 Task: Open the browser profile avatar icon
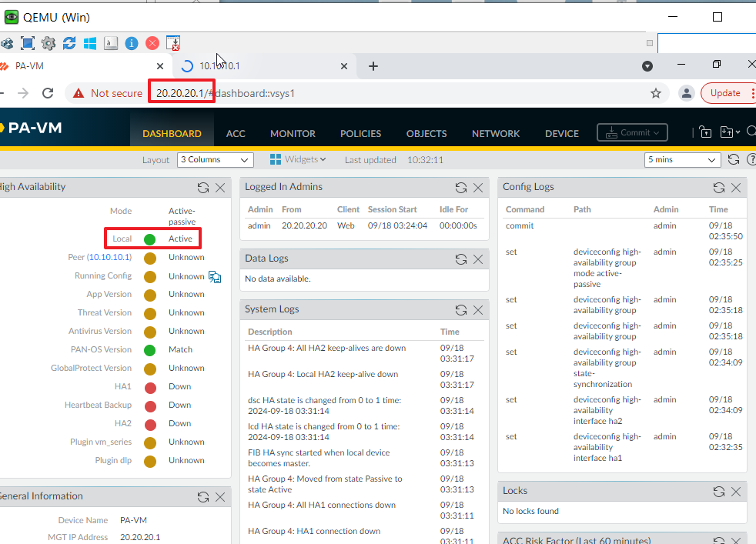(686, 93)
